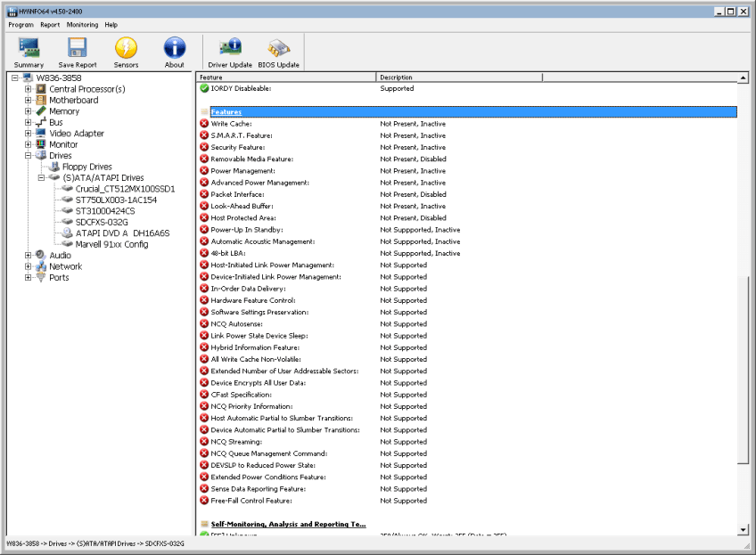Click the green check beside IORDY Disableable
Image resolution: width=756 pixels, height=555 pixels.
(204, 88)
